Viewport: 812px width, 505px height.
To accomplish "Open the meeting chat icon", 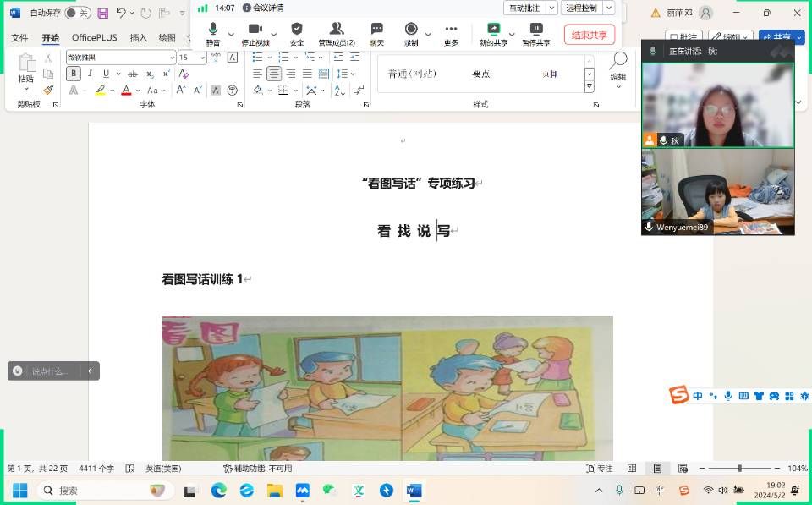I will (376, 33).
